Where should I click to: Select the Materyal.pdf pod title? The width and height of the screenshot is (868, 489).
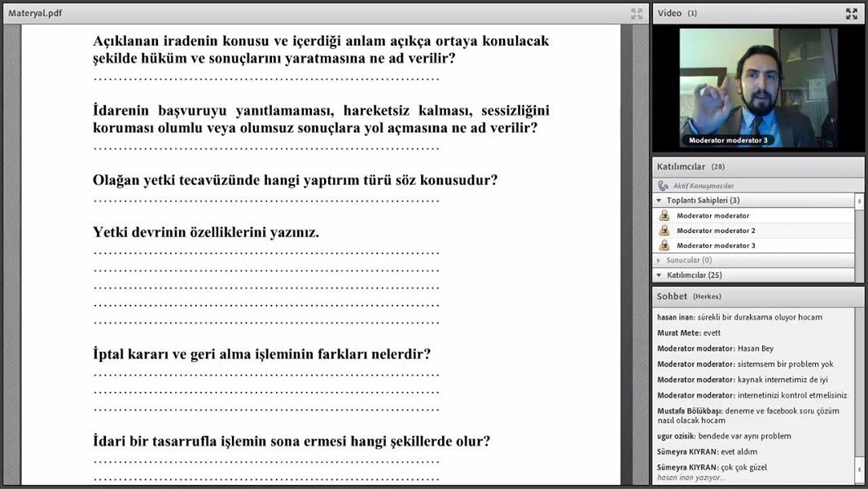pyautogui.click(x=35, y=13)
